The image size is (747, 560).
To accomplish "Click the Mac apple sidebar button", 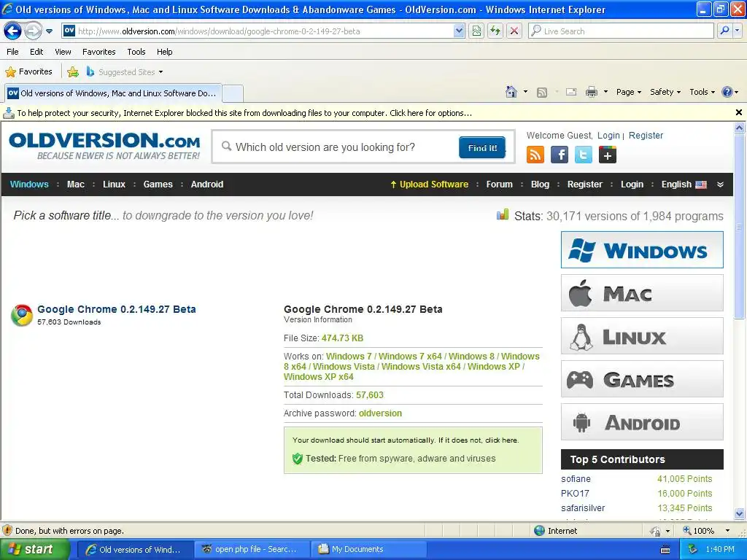I will click(642, 293).
